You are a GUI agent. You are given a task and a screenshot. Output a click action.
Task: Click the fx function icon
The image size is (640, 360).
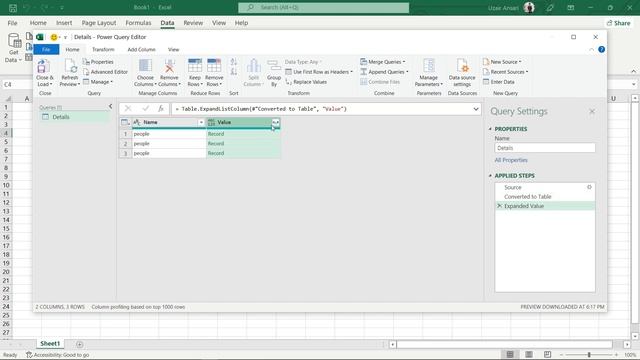[x=161, y=109]
